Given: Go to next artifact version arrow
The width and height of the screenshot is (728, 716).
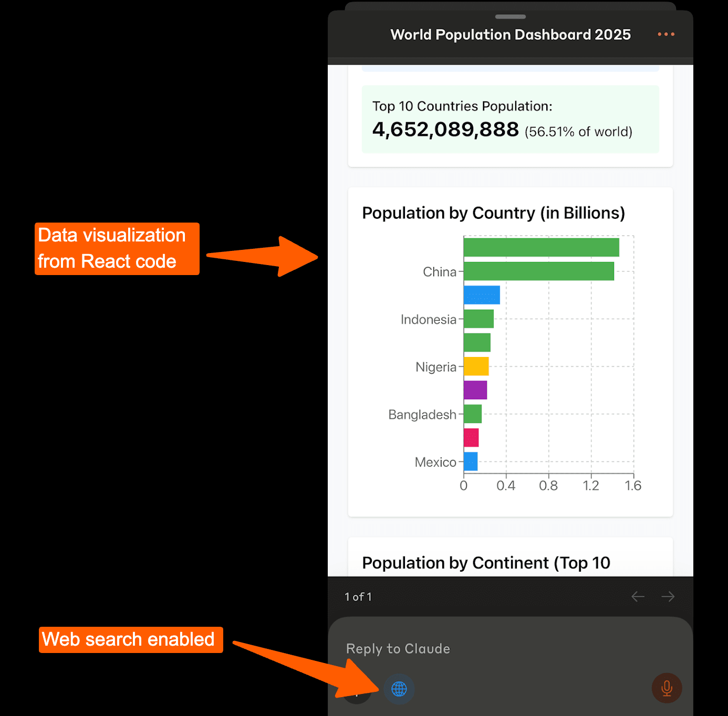Looking at the screenshot, I should point(668,596).
